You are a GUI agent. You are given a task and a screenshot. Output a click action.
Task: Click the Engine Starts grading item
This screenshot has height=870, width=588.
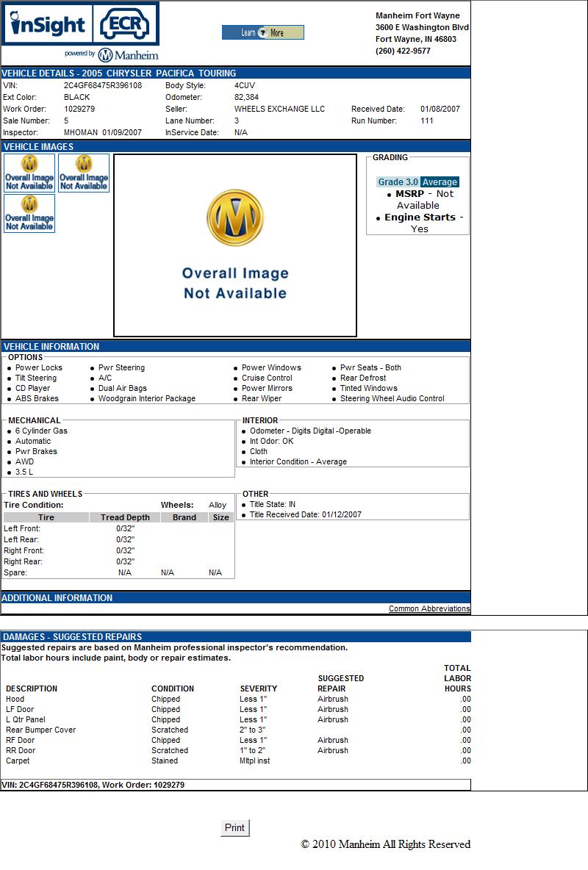(x=420, y=223)
